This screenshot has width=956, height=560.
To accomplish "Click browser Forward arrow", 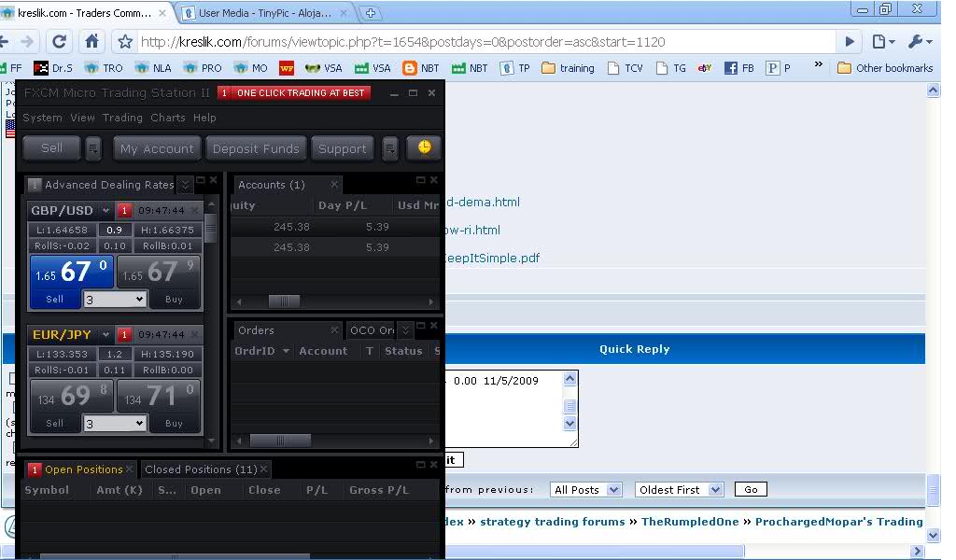I will pos(27,41).
